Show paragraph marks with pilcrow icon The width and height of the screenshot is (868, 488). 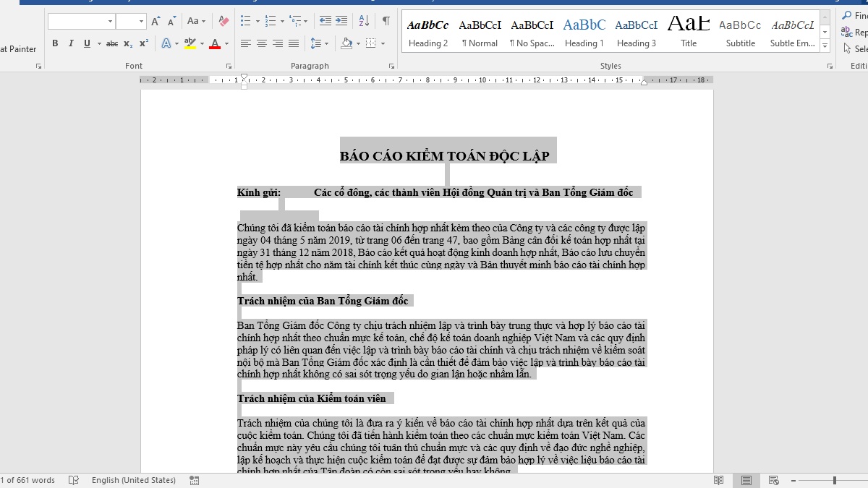[x=386, y=21]
